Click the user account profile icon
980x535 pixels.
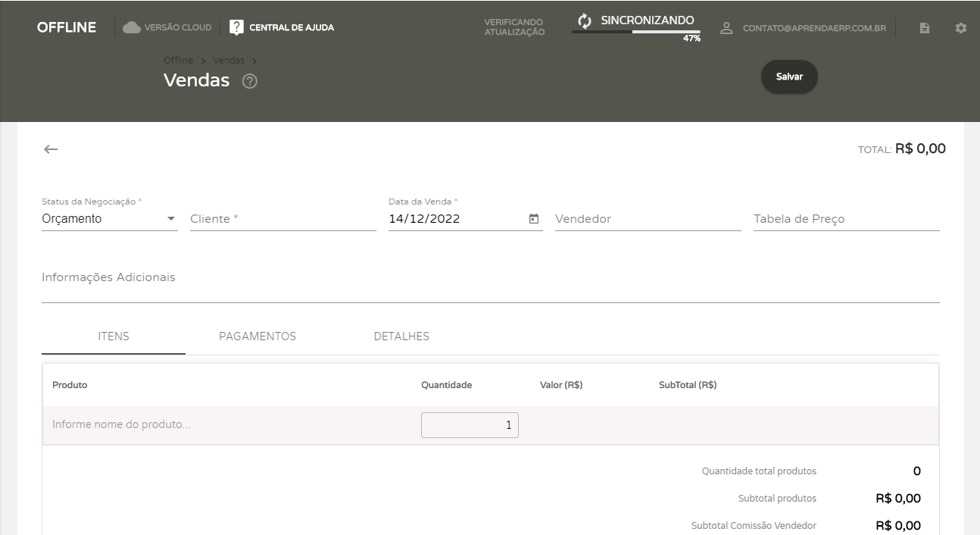tap(726, 28)
